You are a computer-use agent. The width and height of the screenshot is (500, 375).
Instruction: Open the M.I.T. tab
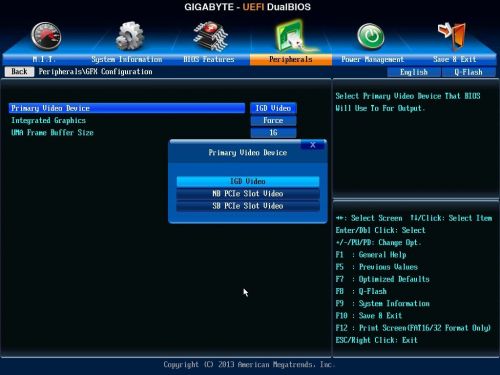[44, 59]
